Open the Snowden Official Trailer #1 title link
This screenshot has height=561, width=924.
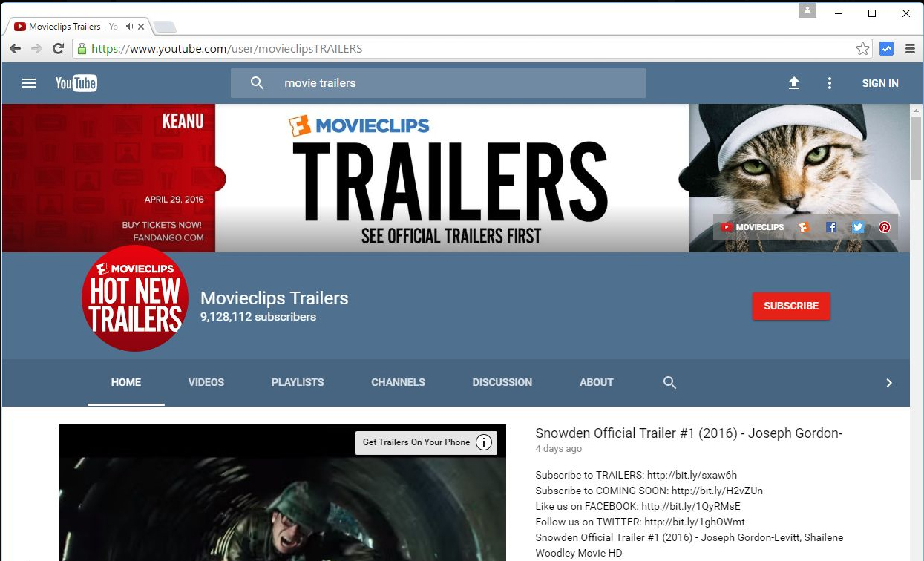(689, 433)
